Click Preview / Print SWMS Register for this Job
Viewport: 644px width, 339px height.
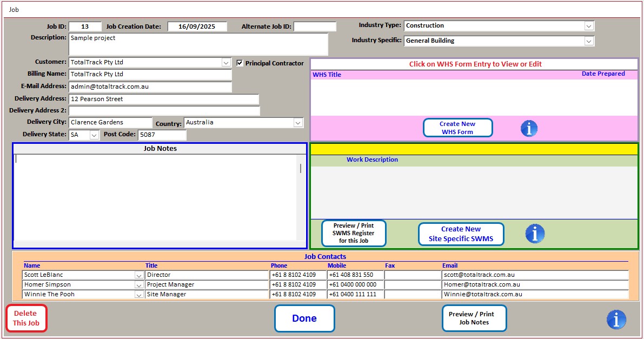pos(353,233)
